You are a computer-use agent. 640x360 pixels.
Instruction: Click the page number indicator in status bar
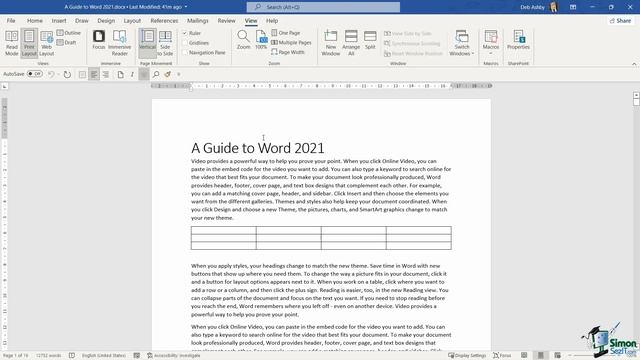[x=16, y=356]
